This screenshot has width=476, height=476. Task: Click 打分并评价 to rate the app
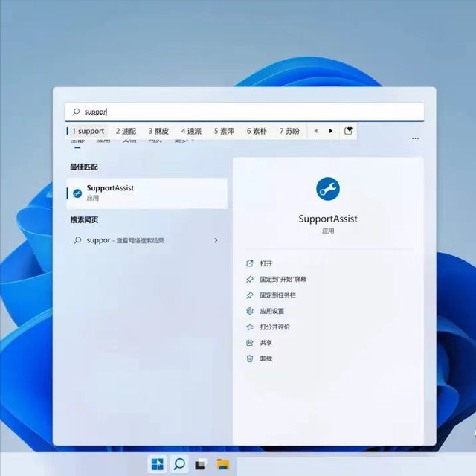(x=274, y=327)
